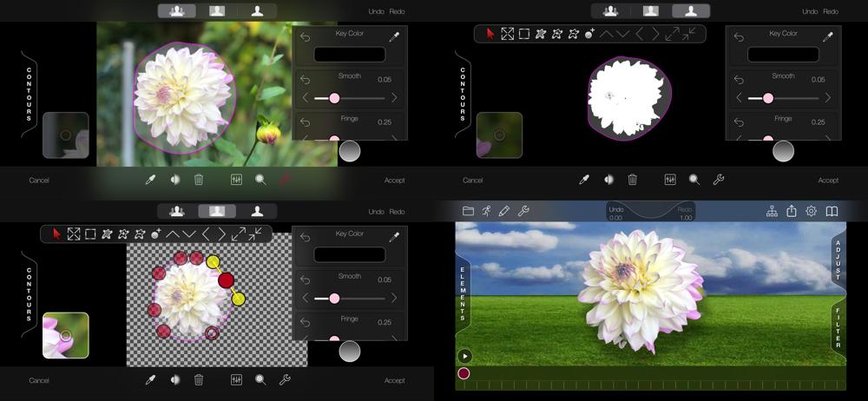
Task: Click the magnifier icon under the garden photo
Action: click(x=260, y=180)
